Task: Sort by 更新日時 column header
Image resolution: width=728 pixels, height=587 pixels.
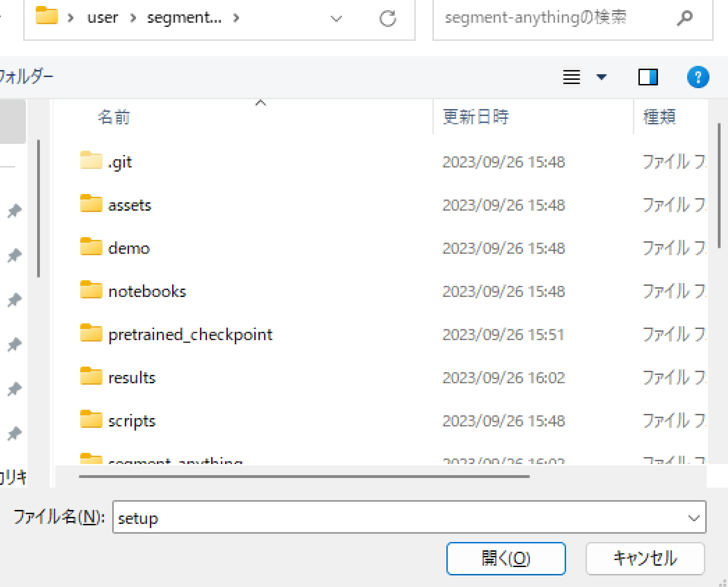Action: [x=476, y=117]
